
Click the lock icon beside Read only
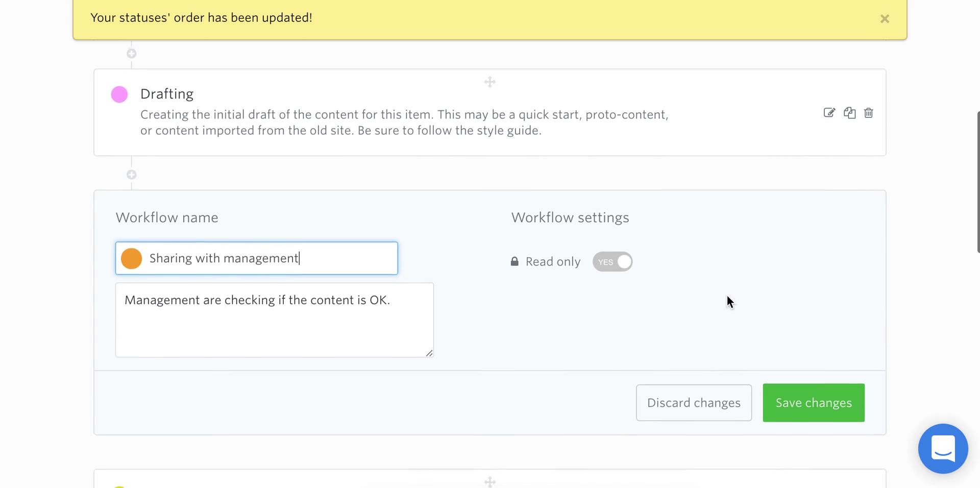[514, 261]
